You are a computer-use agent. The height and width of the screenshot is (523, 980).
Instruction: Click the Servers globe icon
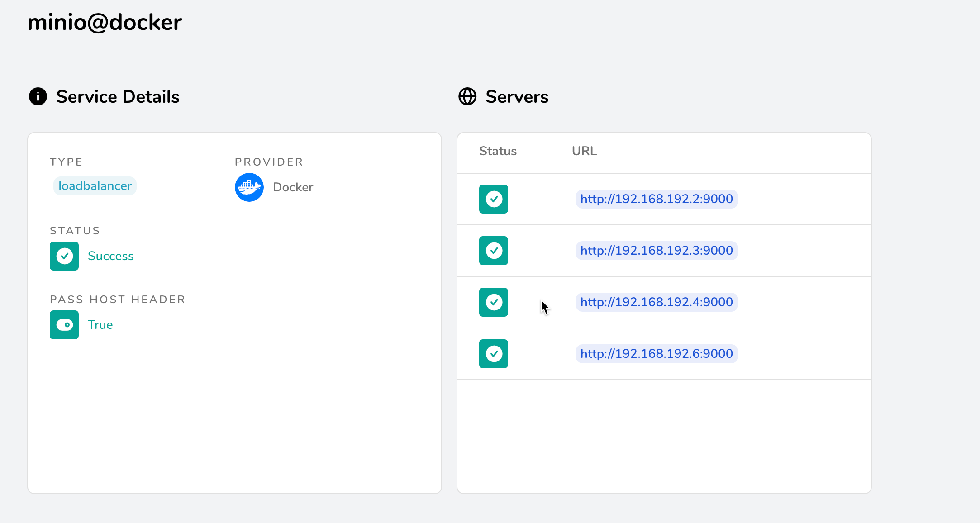[467, 96]
